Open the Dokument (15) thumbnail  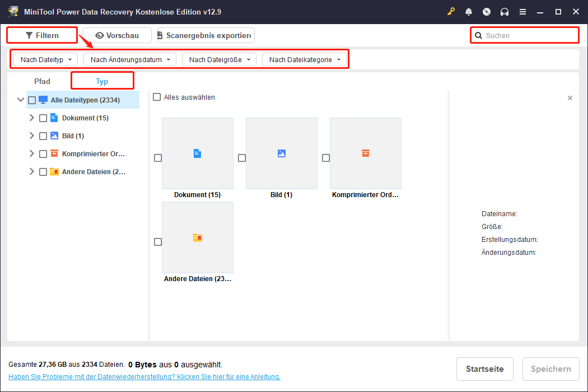198,153
